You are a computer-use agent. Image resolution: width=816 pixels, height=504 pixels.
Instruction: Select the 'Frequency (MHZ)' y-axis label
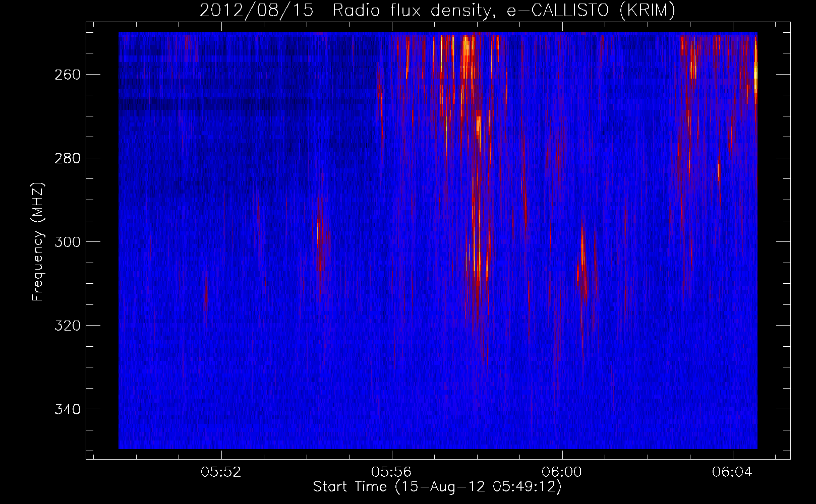38,241
